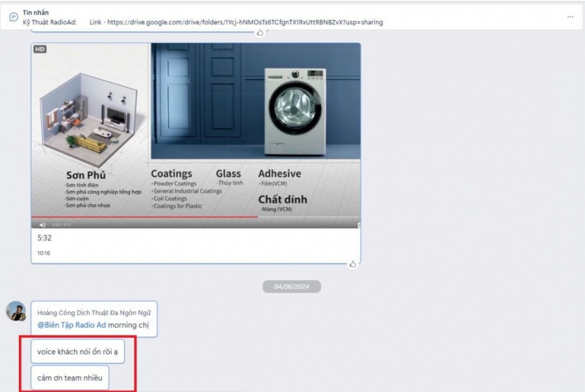This screenshot has width=585, height=392.
Task: Open the three-dot more options menu
Action: tap(570, 17)
